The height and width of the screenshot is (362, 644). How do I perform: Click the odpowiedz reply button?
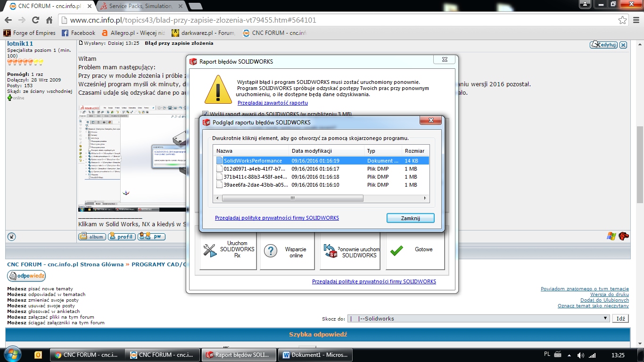(x=26, y=276)
